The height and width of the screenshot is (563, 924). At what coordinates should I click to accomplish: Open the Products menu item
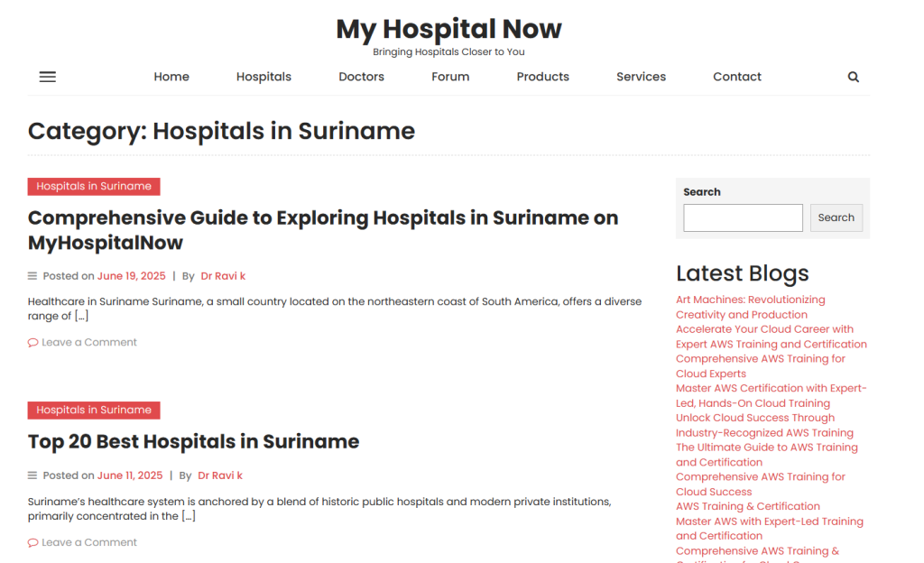(x=542, y=77)
